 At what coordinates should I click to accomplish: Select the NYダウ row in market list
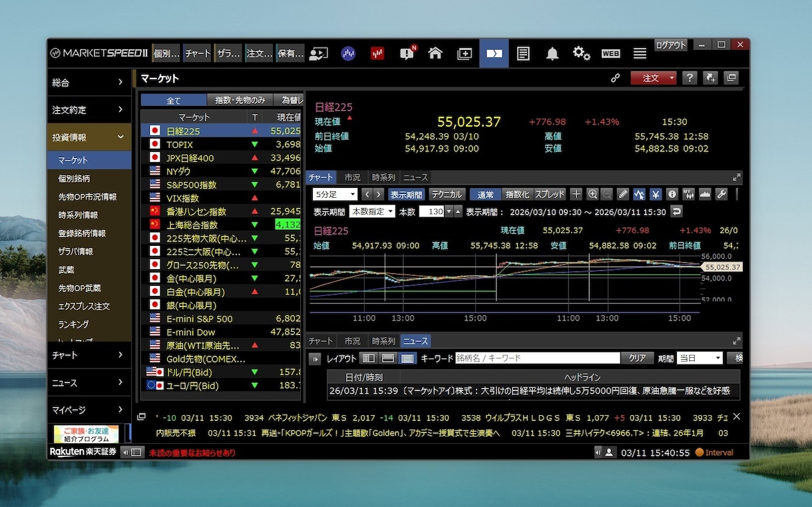[x=222, y=171]
